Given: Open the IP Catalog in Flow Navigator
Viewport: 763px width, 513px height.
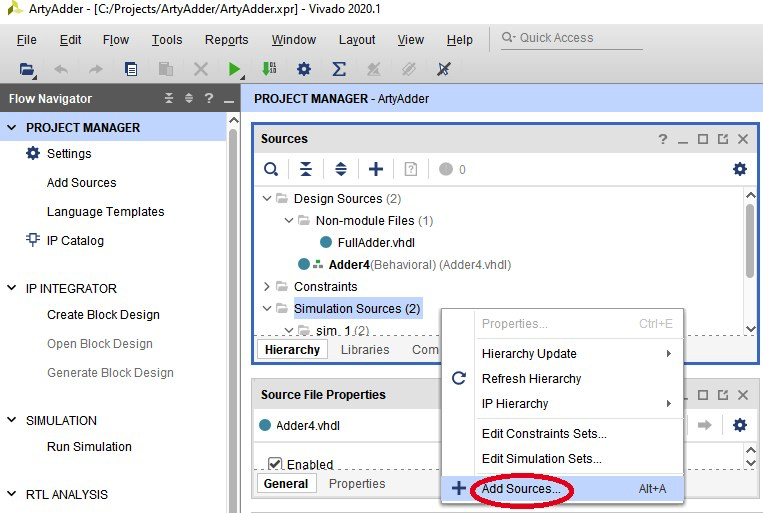Looking at the screenshot, I should pos(75,241).
